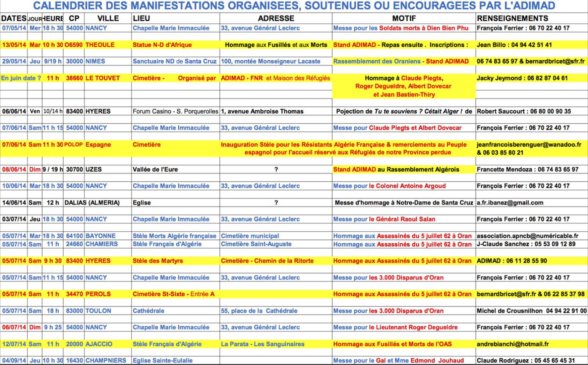Select 'Forum Casino - S. Porquerolles' cell
Screen dimensions: 588x365
[175, 111]
